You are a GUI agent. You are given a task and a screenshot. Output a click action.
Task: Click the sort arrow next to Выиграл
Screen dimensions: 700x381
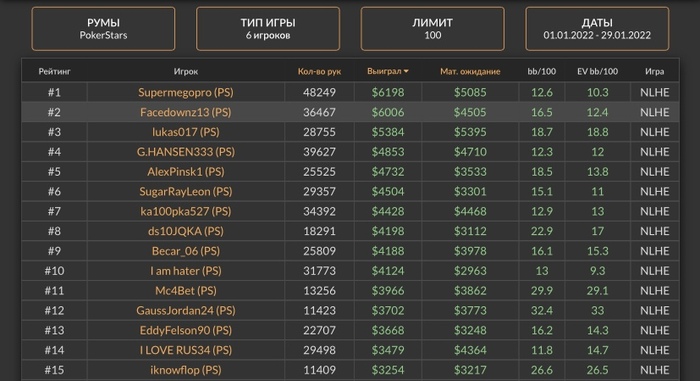pyautogui.click(x=406, y=71)
